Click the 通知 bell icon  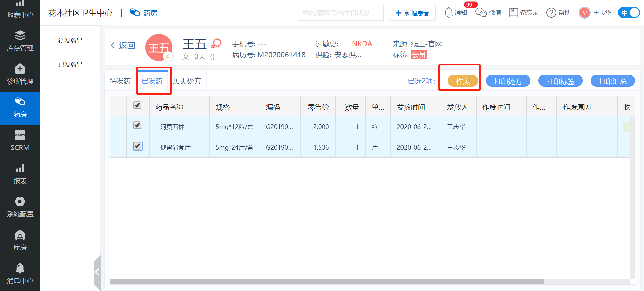[448, 13]
